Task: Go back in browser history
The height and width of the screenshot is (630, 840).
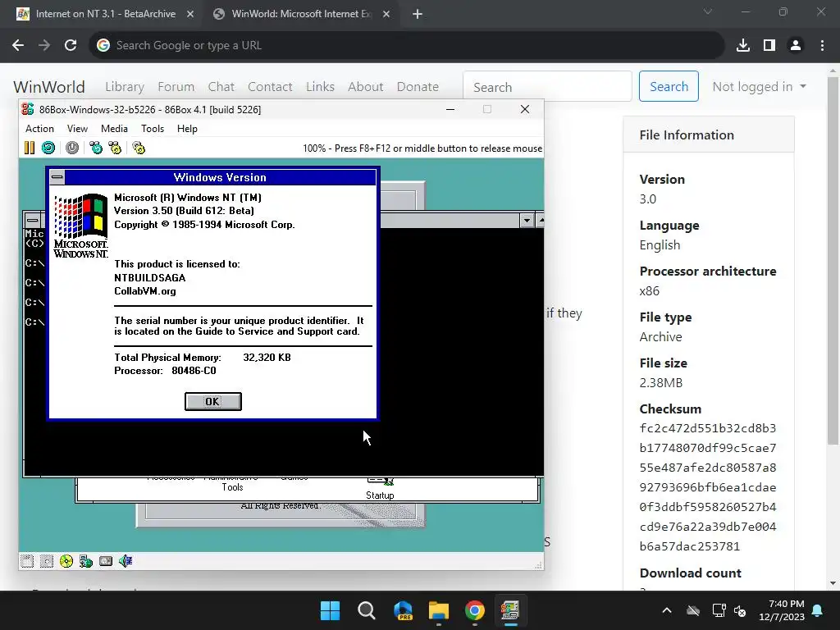Action: click(x=18, y=45)
